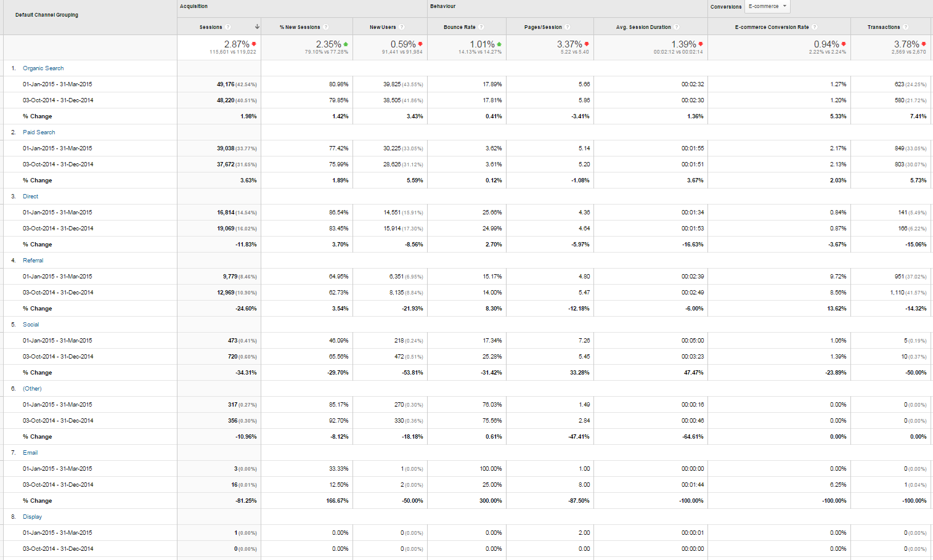The width and height of the screenshot is (933, 560).
Task: Click Organic Search sessions value 49,176
Action: (226, 84)
